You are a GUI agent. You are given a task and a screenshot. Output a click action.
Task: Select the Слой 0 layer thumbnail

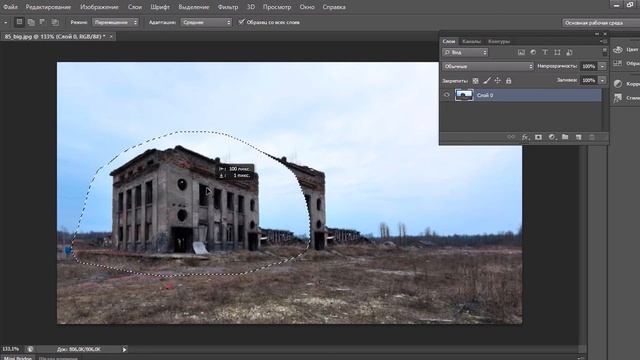(464, 95)
